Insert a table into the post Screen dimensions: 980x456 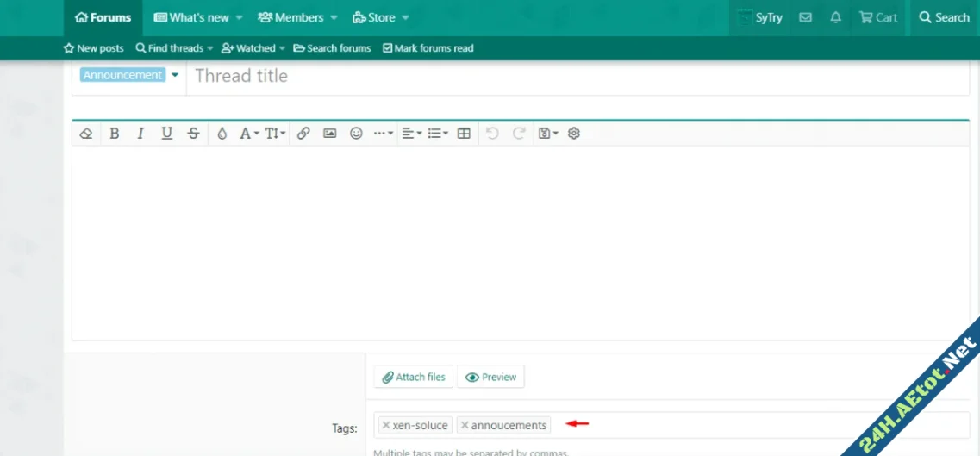(x=464, y=134)
